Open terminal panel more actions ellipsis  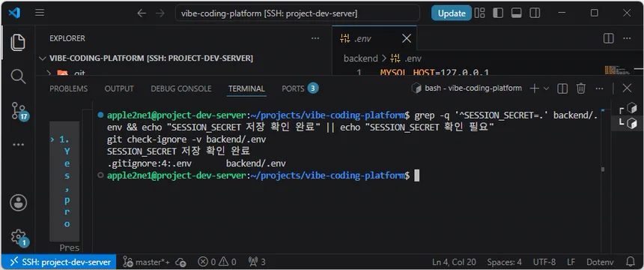click(x=599, y=88)
